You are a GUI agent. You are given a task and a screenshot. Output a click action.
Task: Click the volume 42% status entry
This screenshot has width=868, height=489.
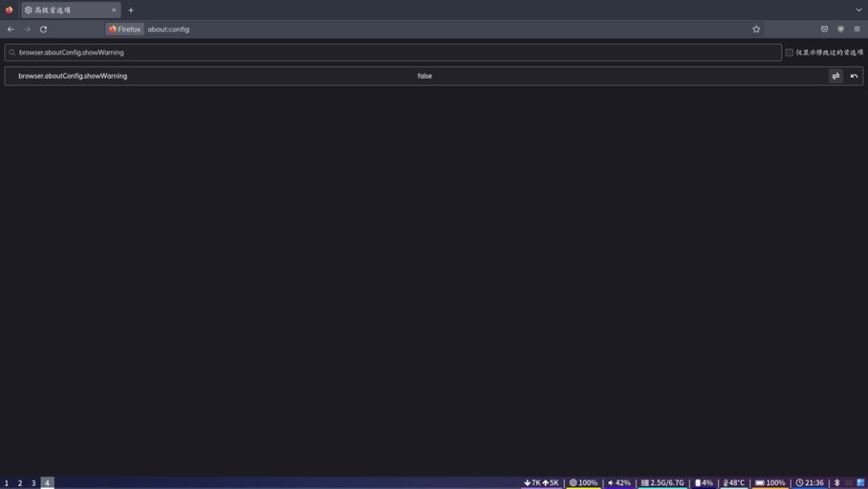pos(619,483)
